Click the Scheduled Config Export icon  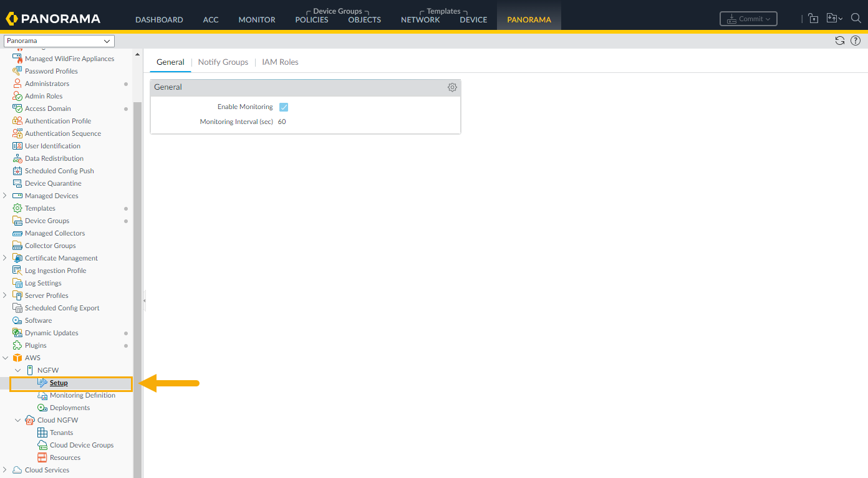tap(17, 308)
